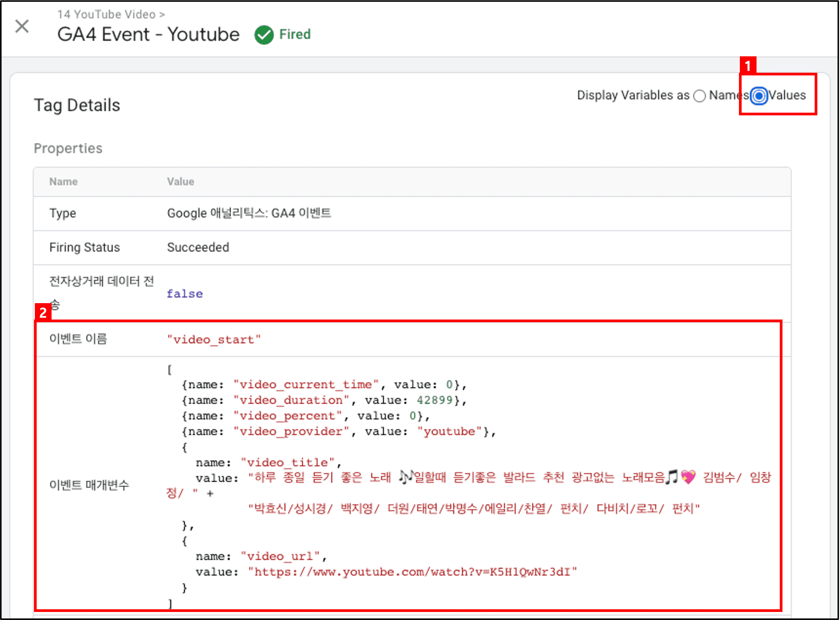Image resolution: width=840 pixels, height=620 pixels.
Task: Click the Display Variables as label
Action: click(633, 95)
